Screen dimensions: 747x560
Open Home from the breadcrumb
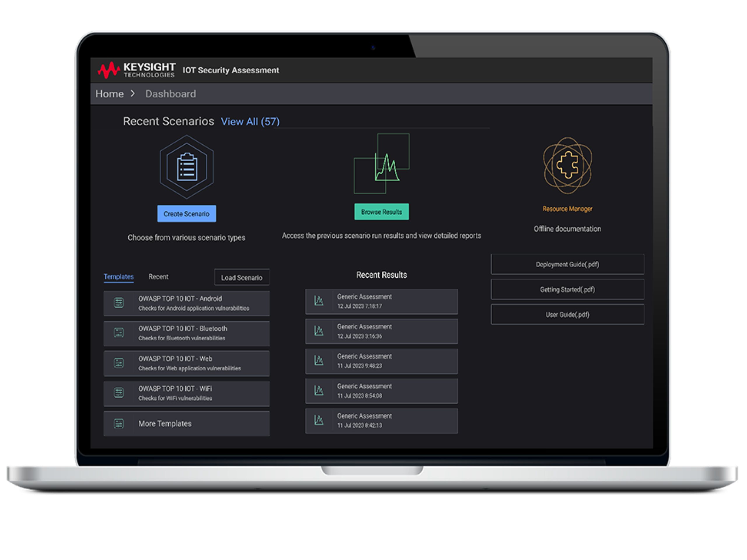coord(109,94)
